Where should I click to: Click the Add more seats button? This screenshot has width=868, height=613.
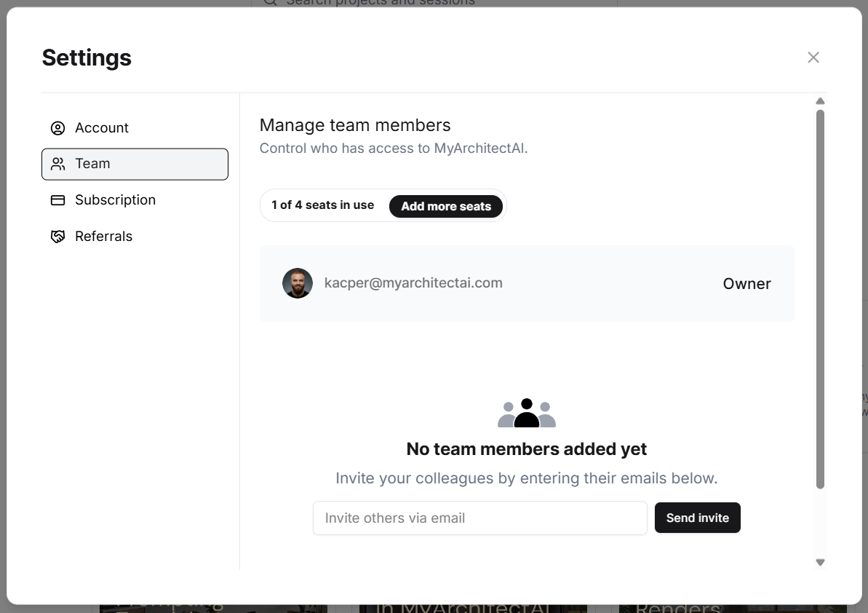coord(445,206)
